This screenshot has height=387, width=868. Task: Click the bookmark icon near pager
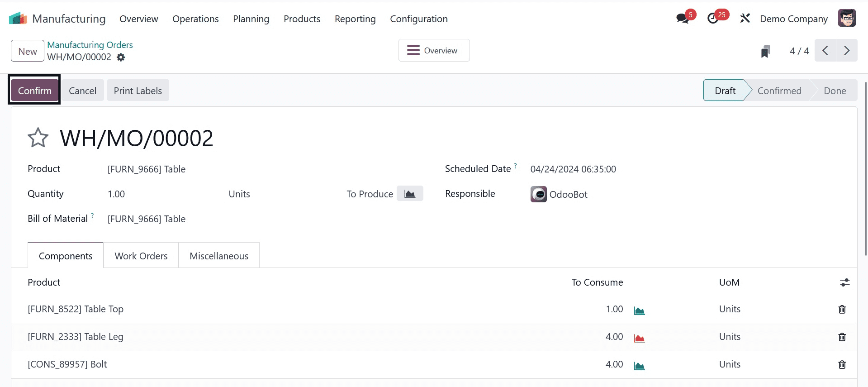[x=765, y=51]
